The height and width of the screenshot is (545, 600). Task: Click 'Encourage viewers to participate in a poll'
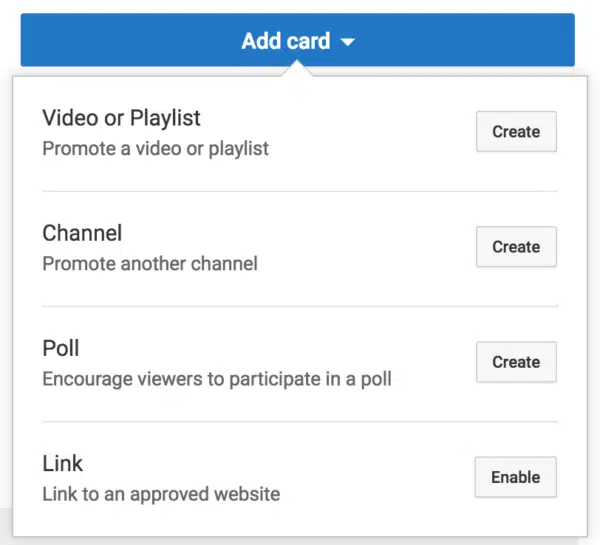(x=216, y=380)
